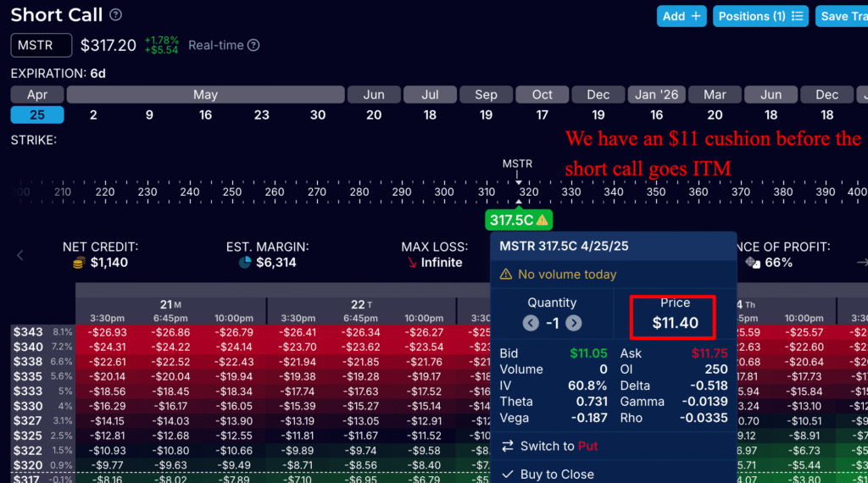Click the Delta -0.518 value
This screenshot has width=868, height=483.
[709, 386]
